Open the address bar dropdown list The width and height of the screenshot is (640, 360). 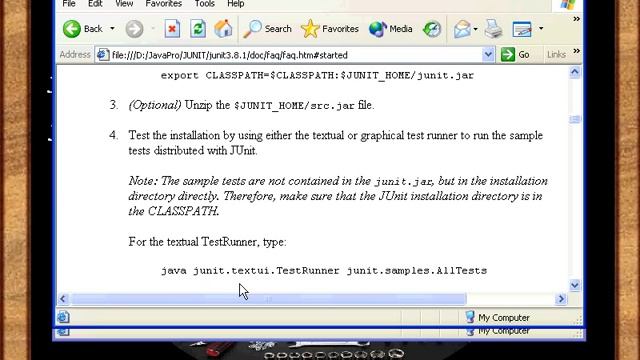click(488, 55)
